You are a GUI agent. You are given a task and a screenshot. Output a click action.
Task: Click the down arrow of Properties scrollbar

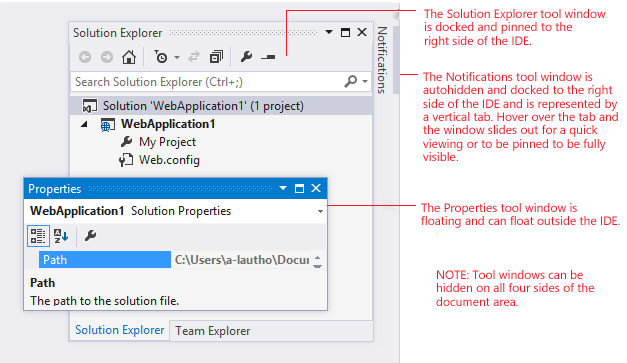[317, 266]
